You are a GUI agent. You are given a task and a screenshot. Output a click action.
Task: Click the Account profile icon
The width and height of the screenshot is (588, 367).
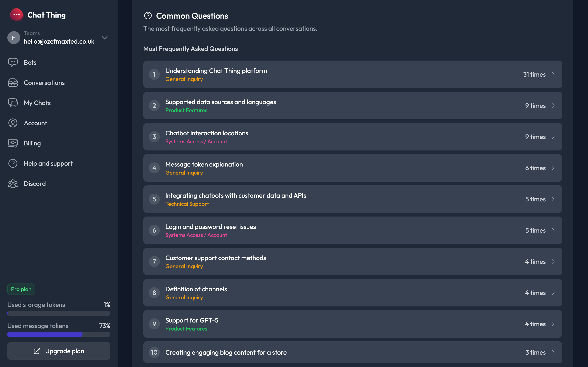[13, 123]
